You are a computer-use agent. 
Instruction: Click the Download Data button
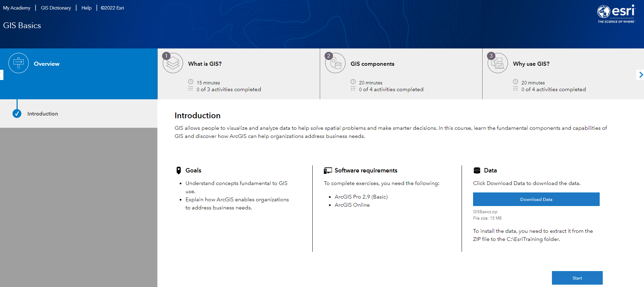[x=536, y=199]
